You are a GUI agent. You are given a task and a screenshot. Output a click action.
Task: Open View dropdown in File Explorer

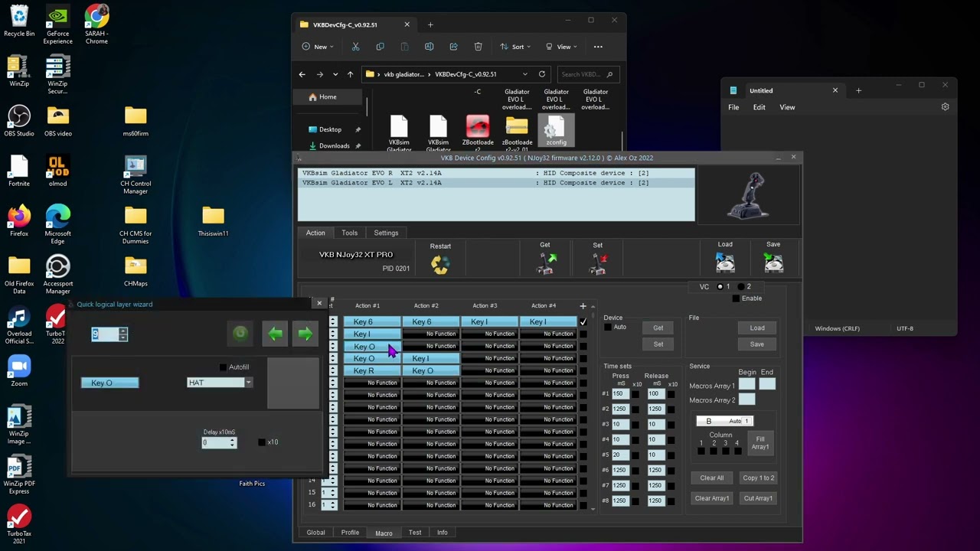point(563,47)
